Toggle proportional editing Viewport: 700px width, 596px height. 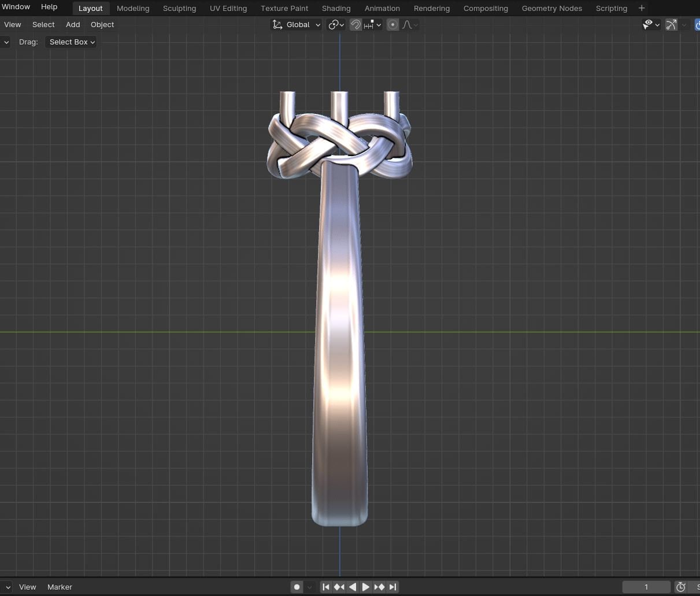point(392,24)
